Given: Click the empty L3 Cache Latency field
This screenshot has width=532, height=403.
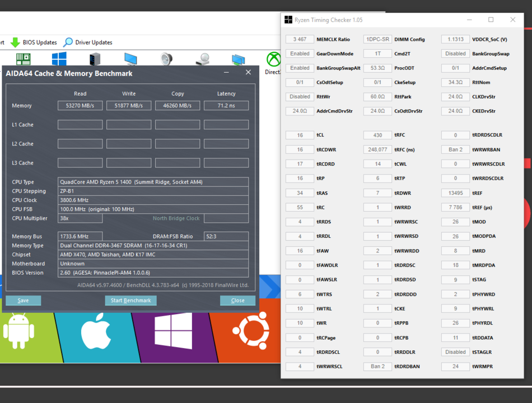Looking at the screenshot, I should (x=226, y=163).
